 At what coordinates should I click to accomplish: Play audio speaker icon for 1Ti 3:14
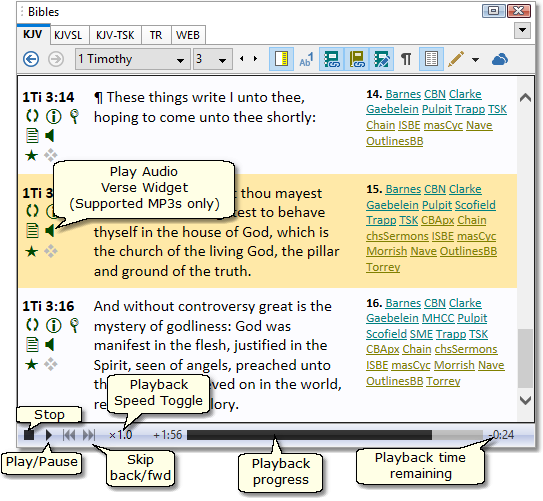point(50,136)
